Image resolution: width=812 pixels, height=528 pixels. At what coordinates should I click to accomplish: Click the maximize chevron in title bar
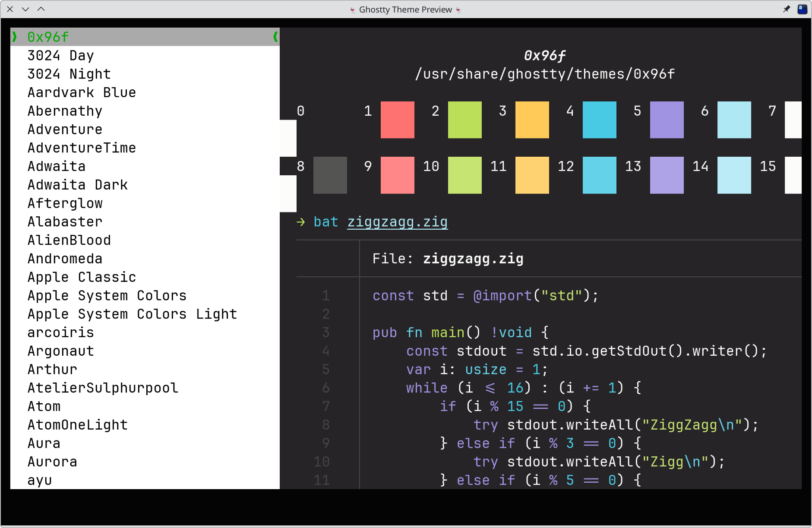click(x=41, y=9)
